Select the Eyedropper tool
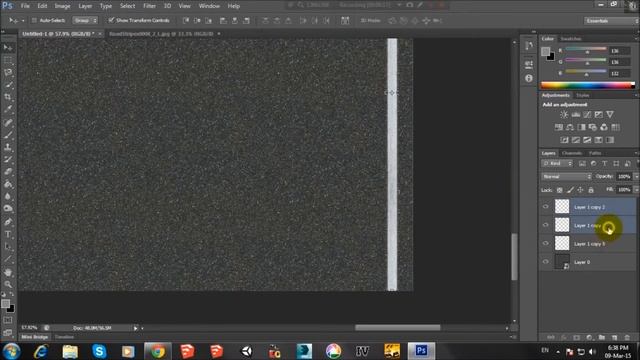Viewport: 640px width, 360px height. pos(8,109)
